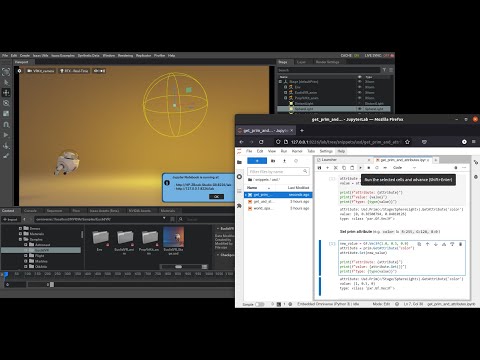The image size is (480, 360).
Task: Select the selection arrow tool in viewport toolbar
Action: tap(6, 82)
